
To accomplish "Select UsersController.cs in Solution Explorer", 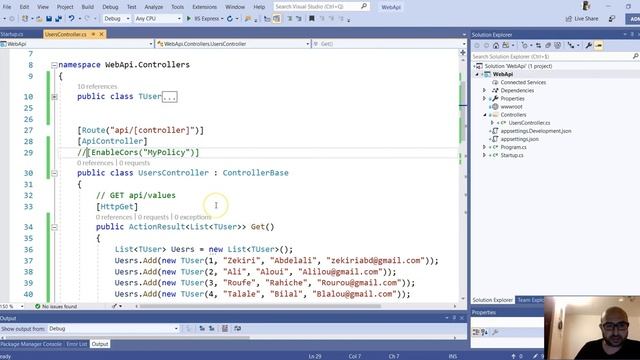I will click(x=529, y=123).
